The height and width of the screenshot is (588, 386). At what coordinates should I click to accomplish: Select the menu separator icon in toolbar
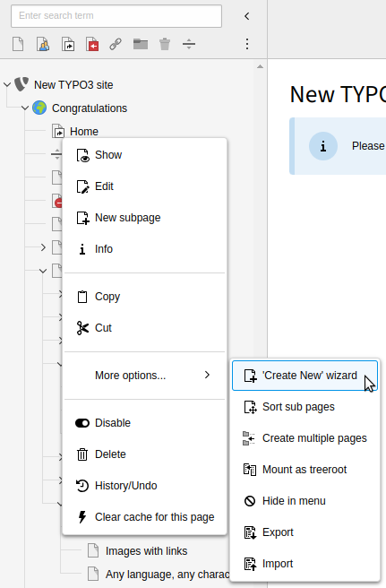(189, 44)
